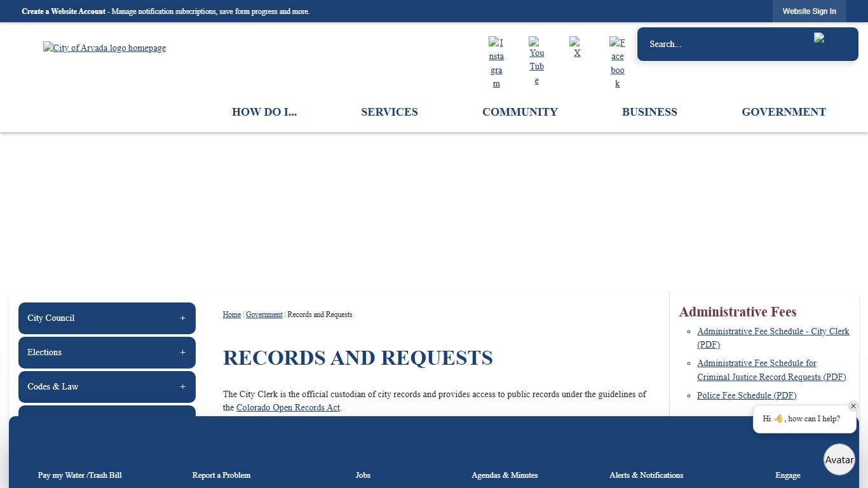Open the SERVICES navigation menu
This screenshot has height=488, width=868.
tap(390, 112)
